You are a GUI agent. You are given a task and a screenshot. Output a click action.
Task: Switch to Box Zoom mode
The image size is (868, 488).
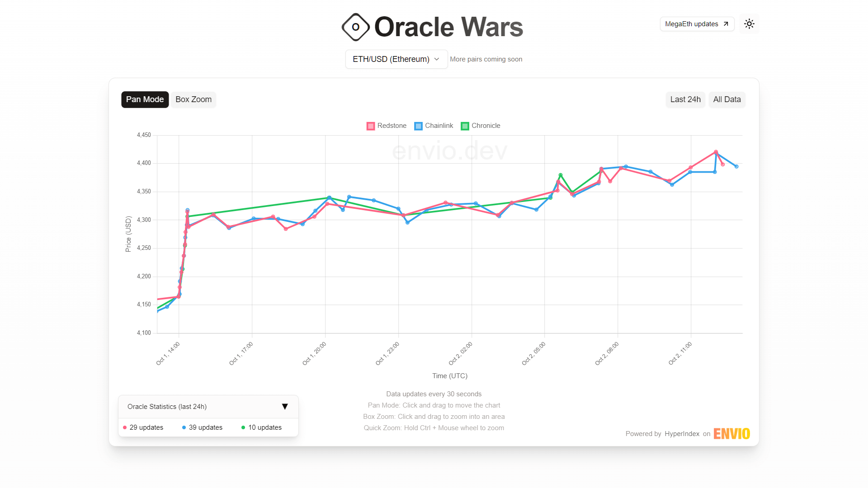[x=193, y=99]
